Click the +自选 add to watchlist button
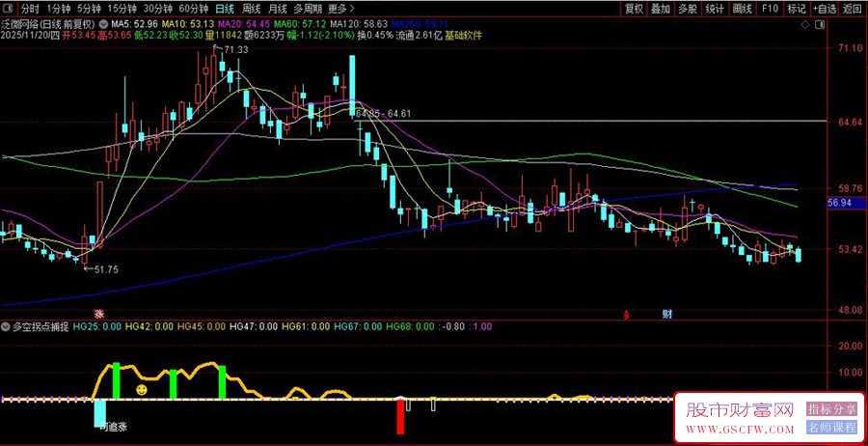 coord(825,8)
